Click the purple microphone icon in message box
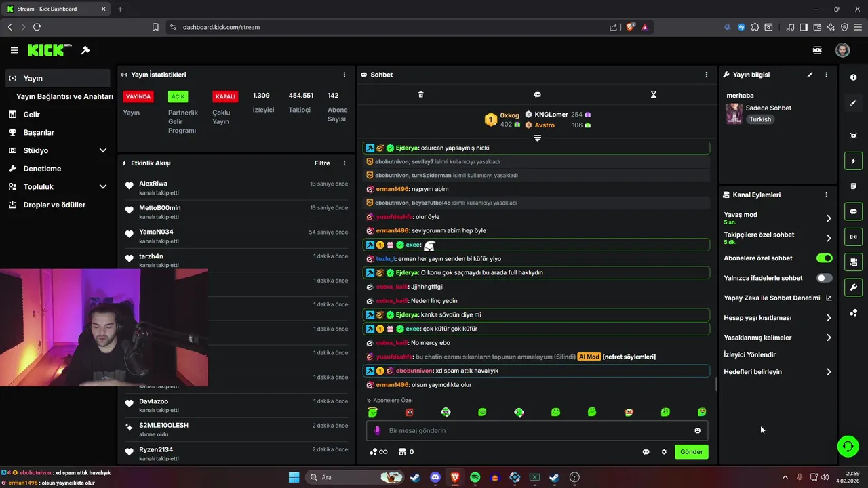This screenshot has width=868, height=488. click(x=378, y=430)
